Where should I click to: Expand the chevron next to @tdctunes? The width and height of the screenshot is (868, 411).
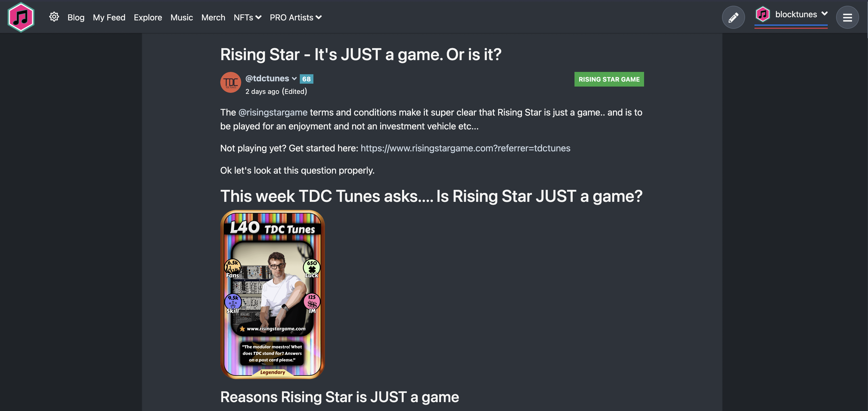294,79
